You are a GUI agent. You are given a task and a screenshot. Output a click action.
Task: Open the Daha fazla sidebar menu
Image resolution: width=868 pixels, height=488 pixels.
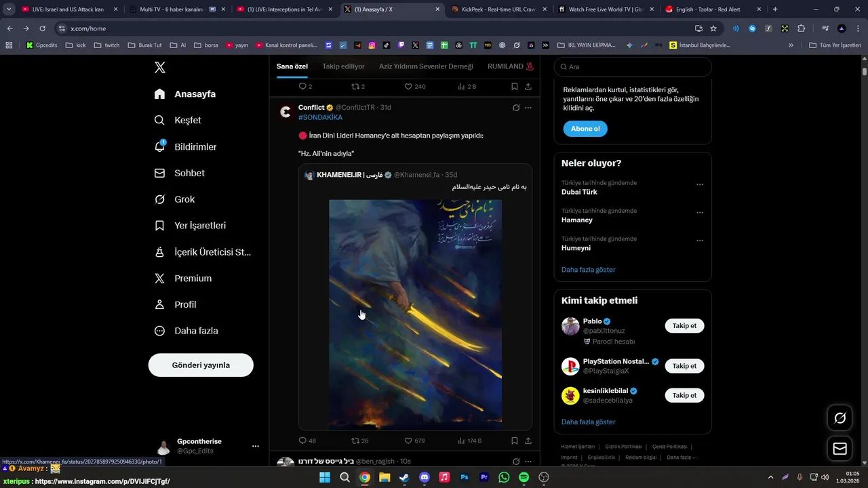[186, 331]
